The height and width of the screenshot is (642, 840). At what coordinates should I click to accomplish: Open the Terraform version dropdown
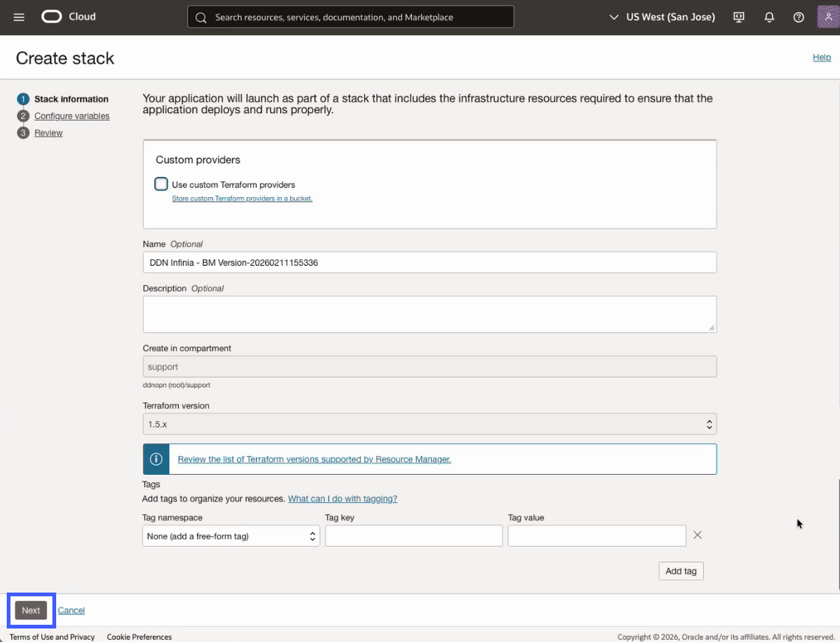click(x=707, y=423)
